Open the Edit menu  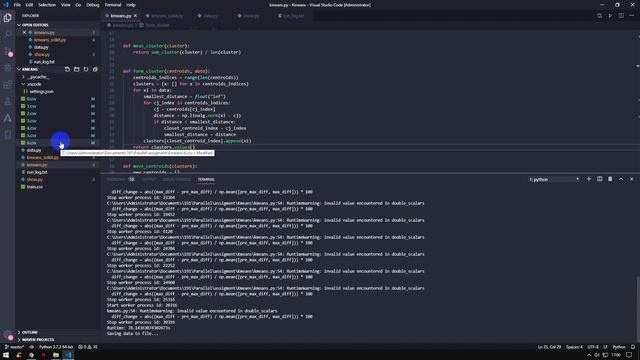29,5
